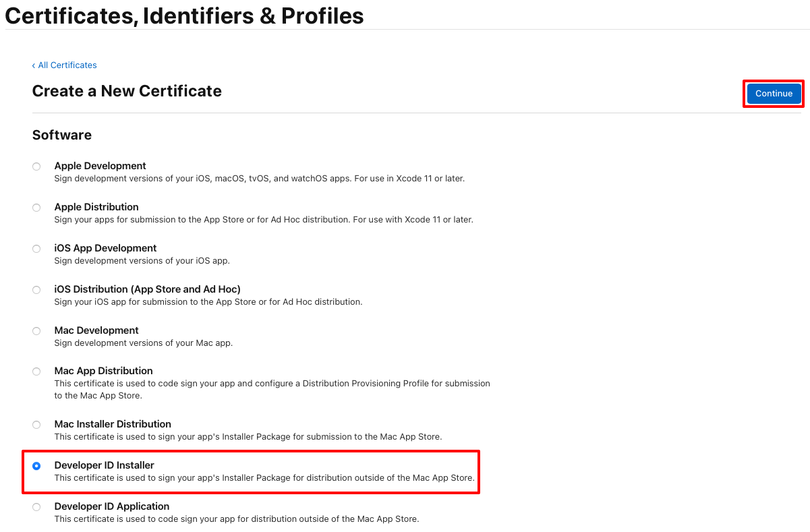Click the Continue button
This screenshot has height=532, width=810.
tap(774, 94)
